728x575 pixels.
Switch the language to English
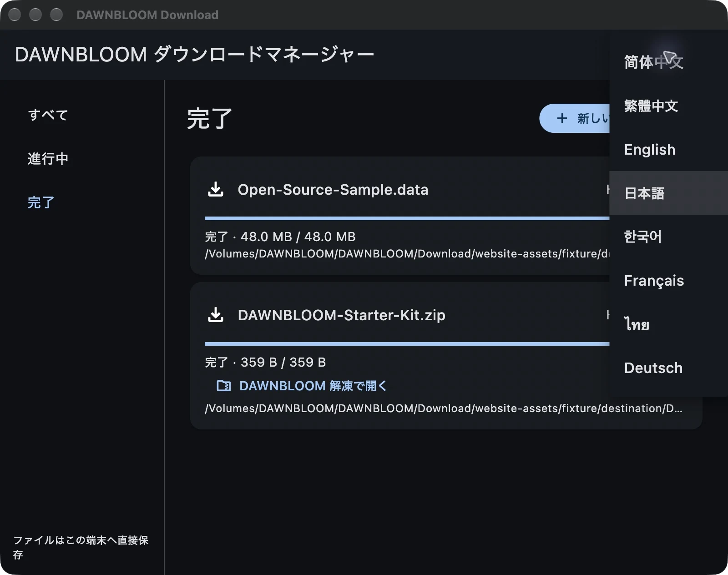point(669,149)
